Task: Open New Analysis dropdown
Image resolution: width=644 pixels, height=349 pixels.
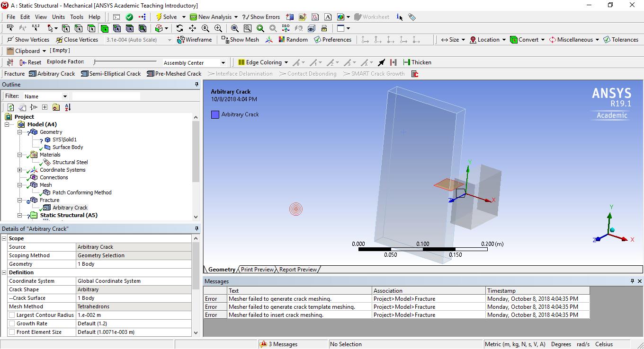Action: 235,17
